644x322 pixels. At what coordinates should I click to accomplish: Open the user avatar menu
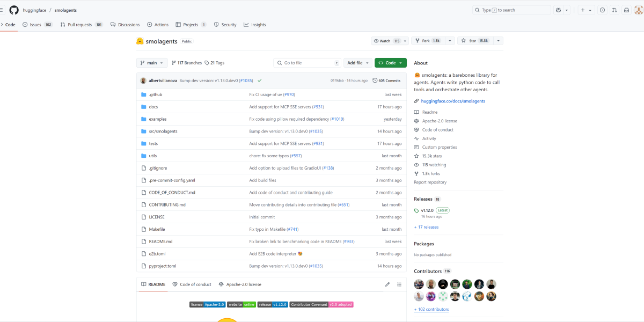[x=638, y=10]
